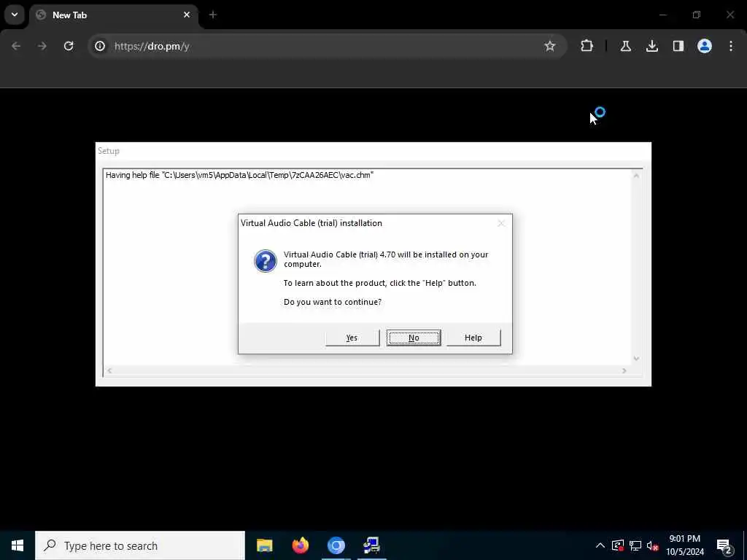Click the vertical scroll up arrow in Setup log

tap(636, 176)
